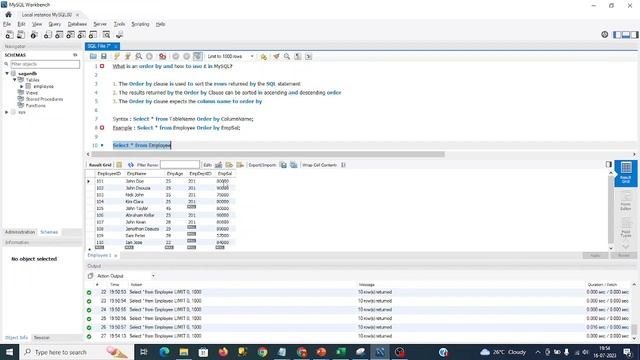The width and height of the screenshot is (640, 360).
Task: Save the SQL script to file
Action: [x=104, y=56]
